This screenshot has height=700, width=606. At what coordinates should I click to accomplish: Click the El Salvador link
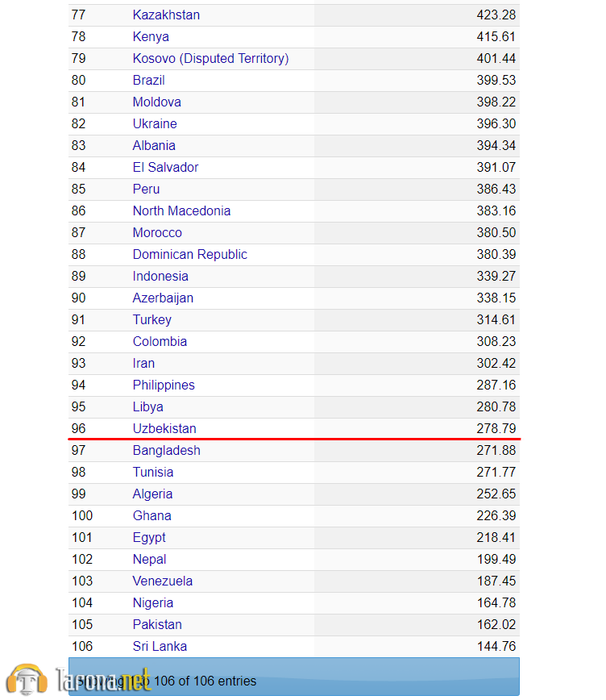tap(165, 168)
